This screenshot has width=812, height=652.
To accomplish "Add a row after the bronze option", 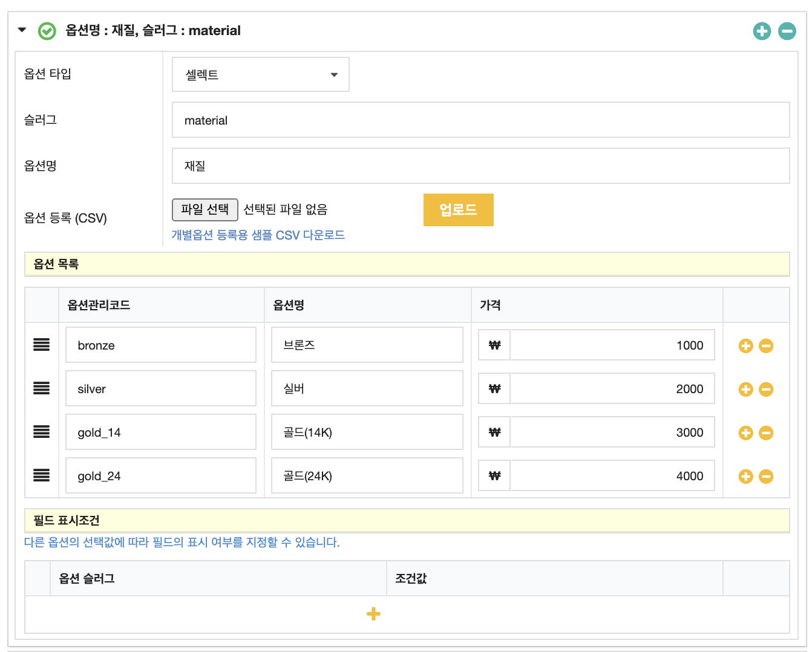I will pos(745,346).
